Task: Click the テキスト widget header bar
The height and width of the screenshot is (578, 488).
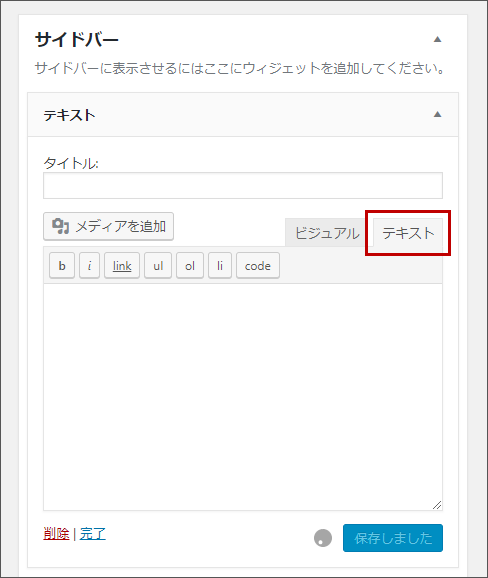Action: [243, 115]
